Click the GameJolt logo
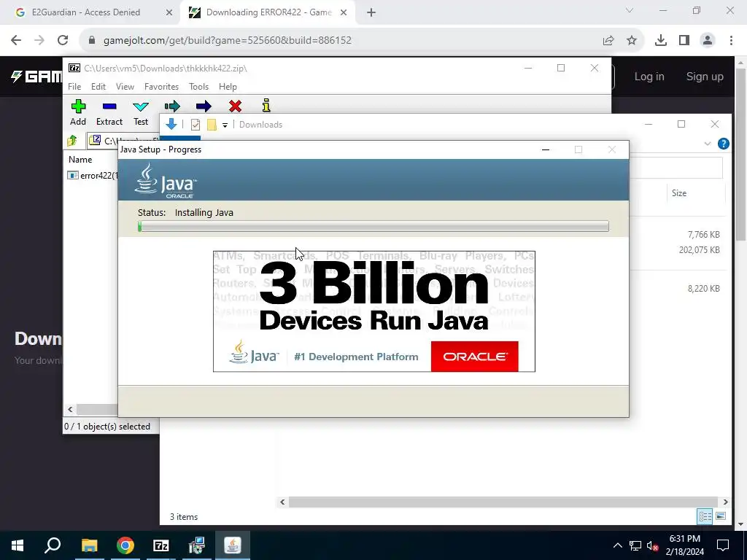Screen dimensions: 747x560 coord(36,77)
